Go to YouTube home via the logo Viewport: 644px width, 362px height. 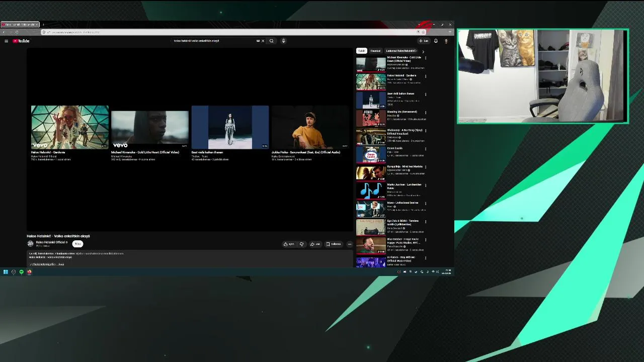pos(21,41)
